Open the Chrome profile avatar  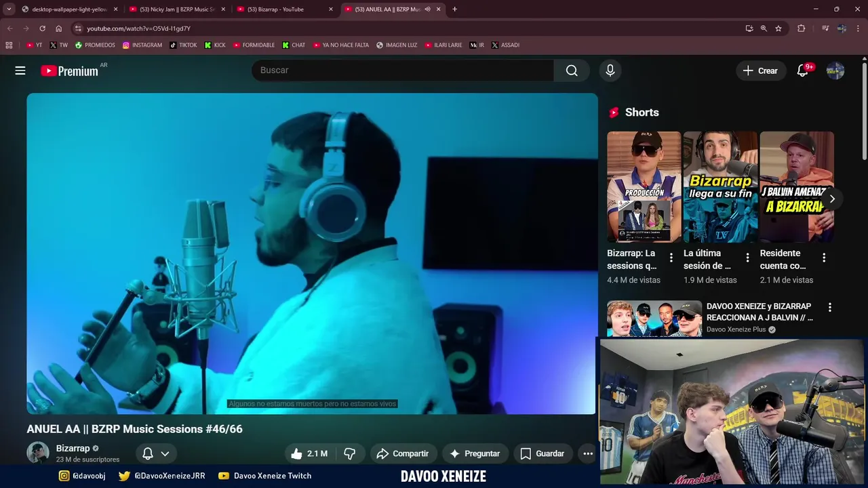tap(842, 28)
